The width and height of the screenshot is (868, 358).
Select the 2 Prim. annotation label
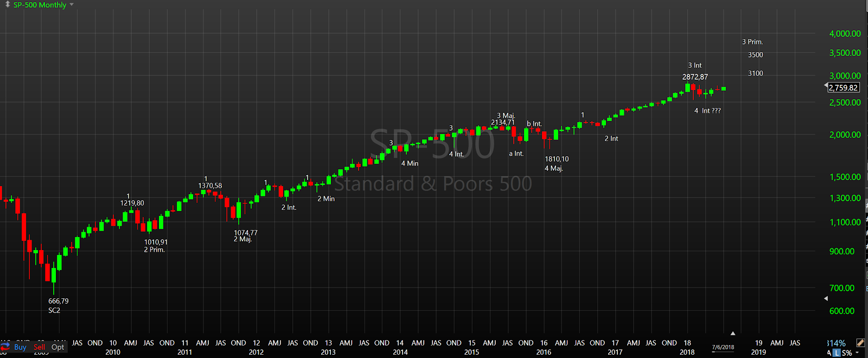pyautogui.click(x=154, y=250)
